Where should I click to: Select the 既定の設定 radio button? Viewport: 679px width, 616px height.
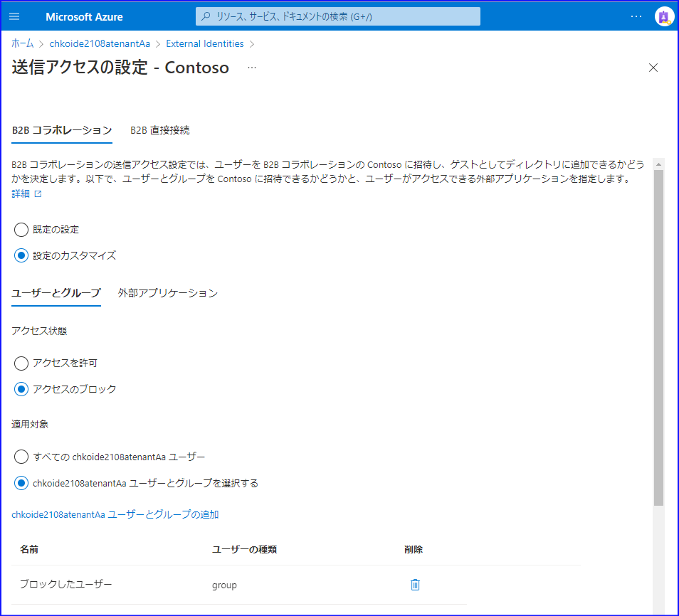click(21, 229)
